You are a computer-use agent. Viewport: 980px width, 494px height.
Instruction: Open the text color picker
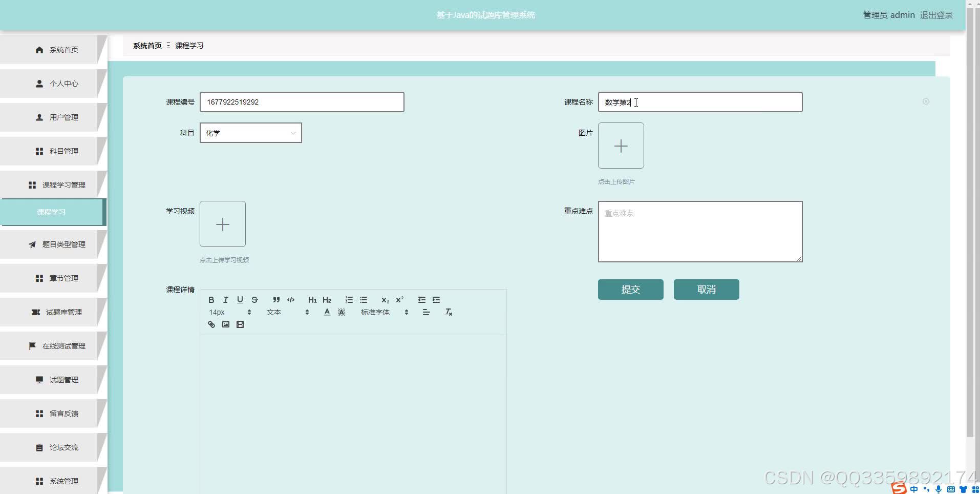pos(327,312)
